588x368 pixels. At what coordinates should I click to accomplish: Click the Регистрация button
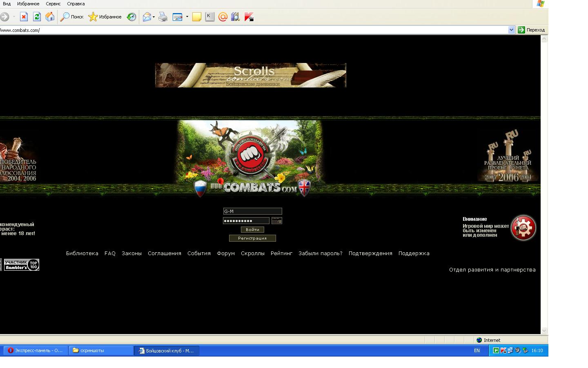[252, 238]
